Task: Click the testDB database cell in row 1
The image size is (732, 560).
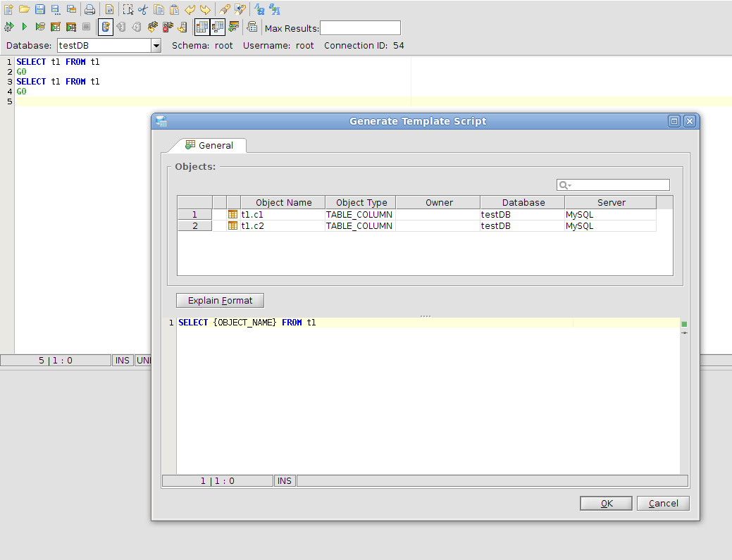Action: click(x=522, y=215)
